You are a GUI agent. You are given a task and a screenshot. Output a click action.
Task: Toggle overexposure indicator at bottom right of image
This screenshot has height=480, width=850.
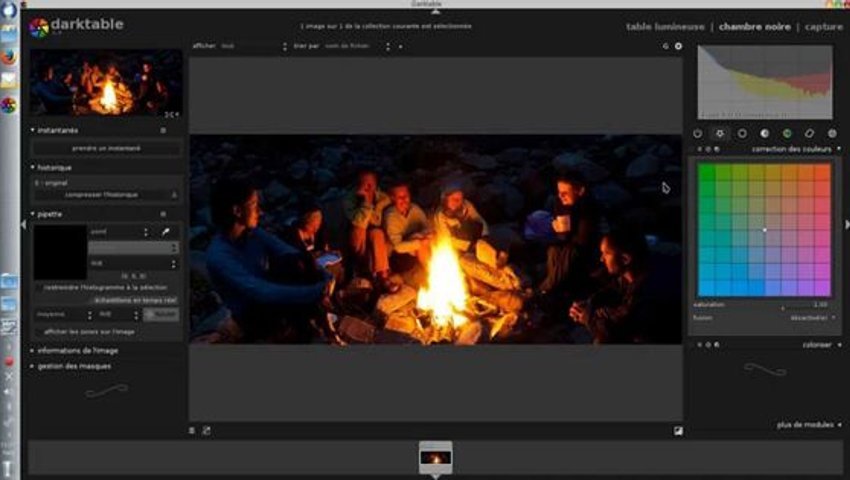pos(678,431)
